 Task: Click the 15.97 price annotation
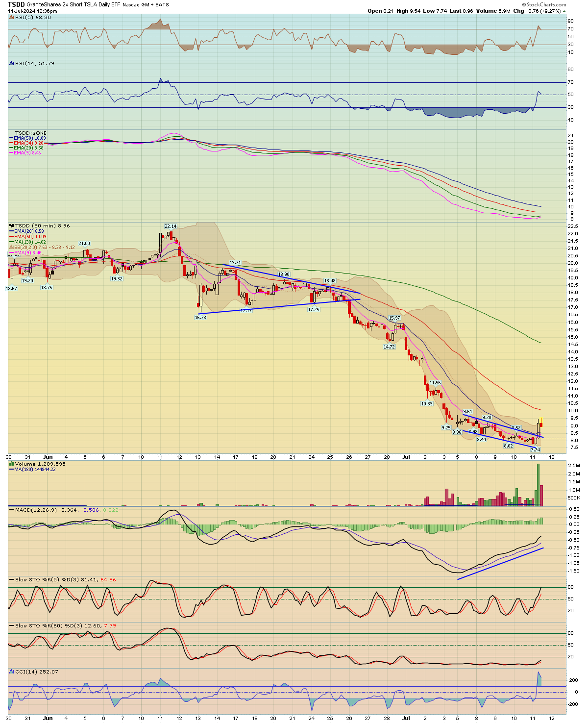pyautogui.click(x=394, y=318)
